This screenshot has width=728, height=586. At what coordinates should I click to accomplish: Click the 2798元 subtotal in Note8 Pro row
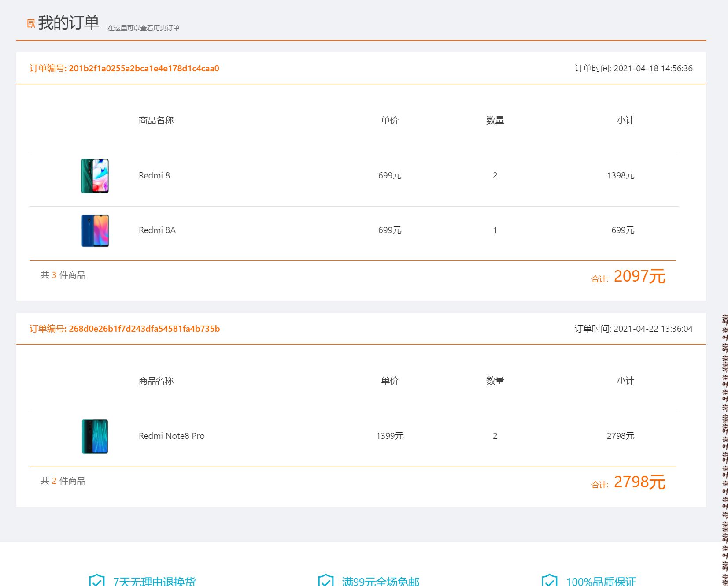point(621,436)
